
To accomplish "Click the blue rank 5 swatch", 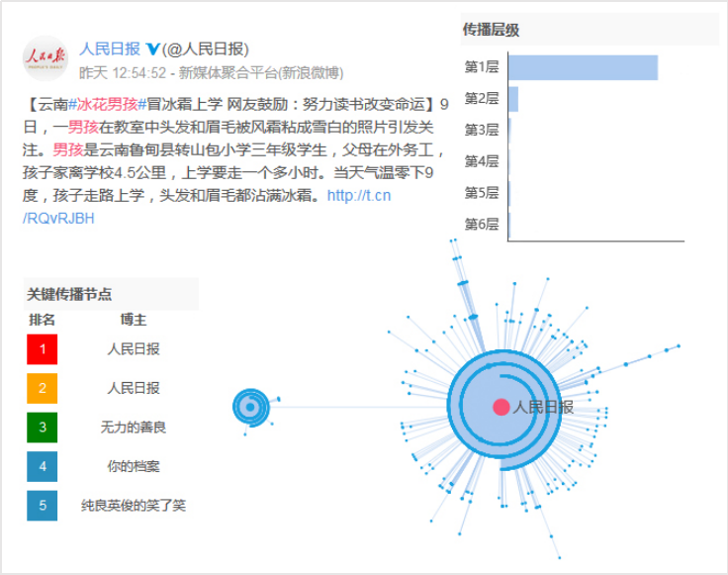I will (43, 506).
